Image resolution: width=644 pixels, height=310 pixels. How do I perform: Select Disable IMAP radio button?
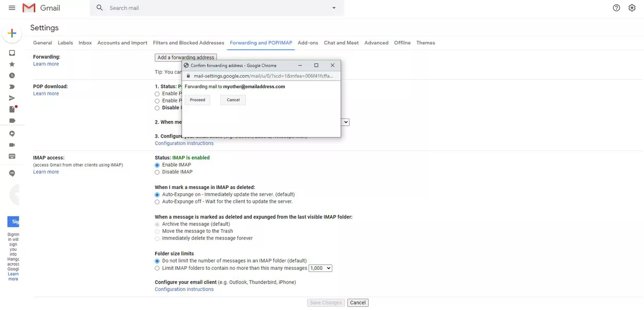pos(157,172)
